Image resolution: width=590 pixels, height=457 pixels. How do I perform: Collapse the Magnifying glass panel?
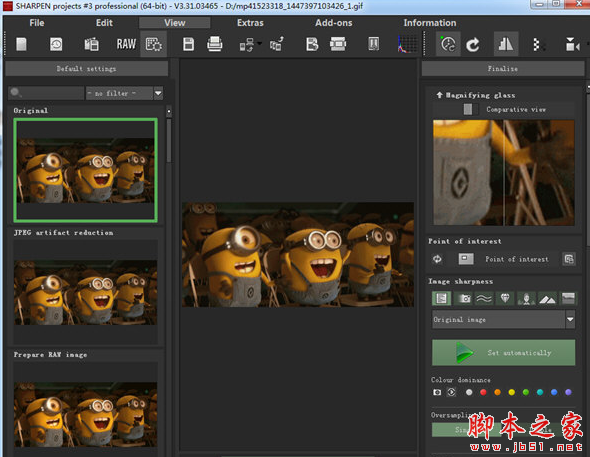439,95
